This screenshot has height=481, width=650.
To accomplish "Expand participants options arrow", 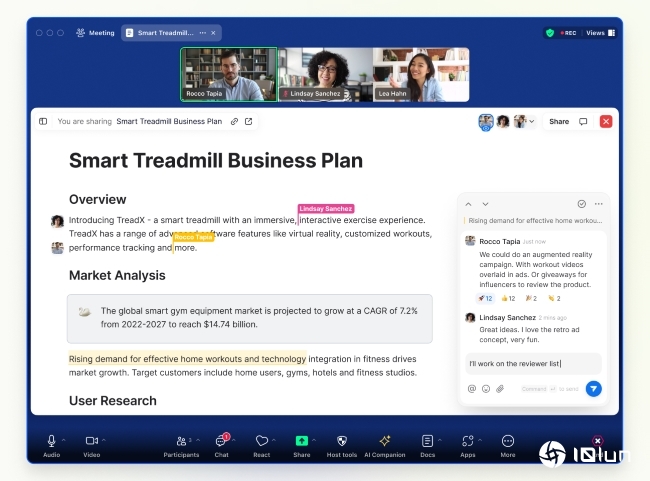I will point(198,440).
